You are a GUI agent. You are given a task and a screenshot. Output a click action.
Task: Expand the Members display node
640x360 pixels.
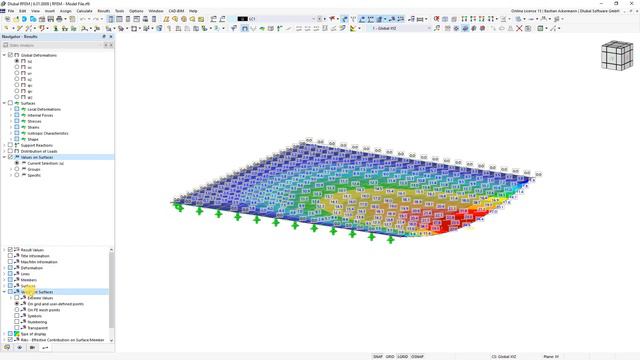point(4,280)
